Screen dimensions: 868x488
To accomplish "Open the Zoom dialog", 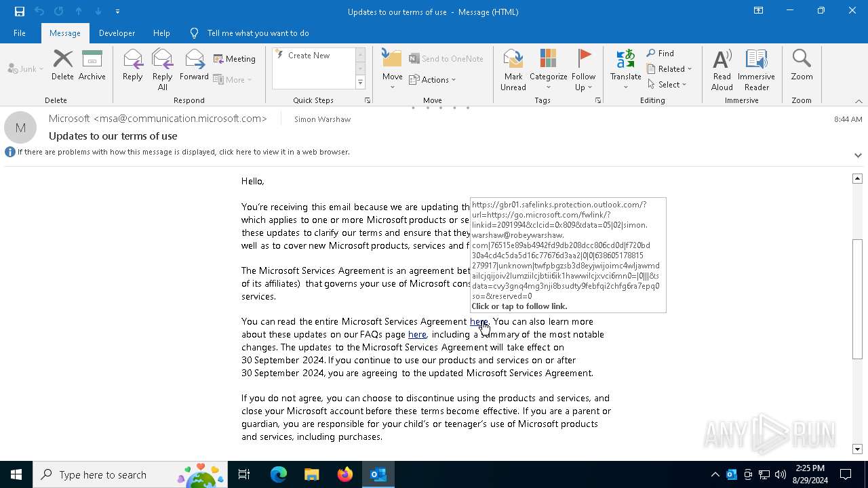I will coord(802,66).
